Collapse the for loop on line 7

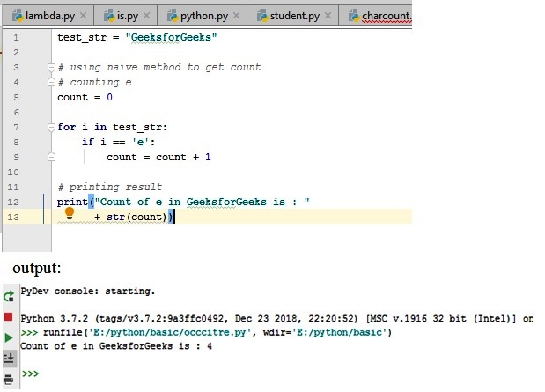[x=51, y=128]
